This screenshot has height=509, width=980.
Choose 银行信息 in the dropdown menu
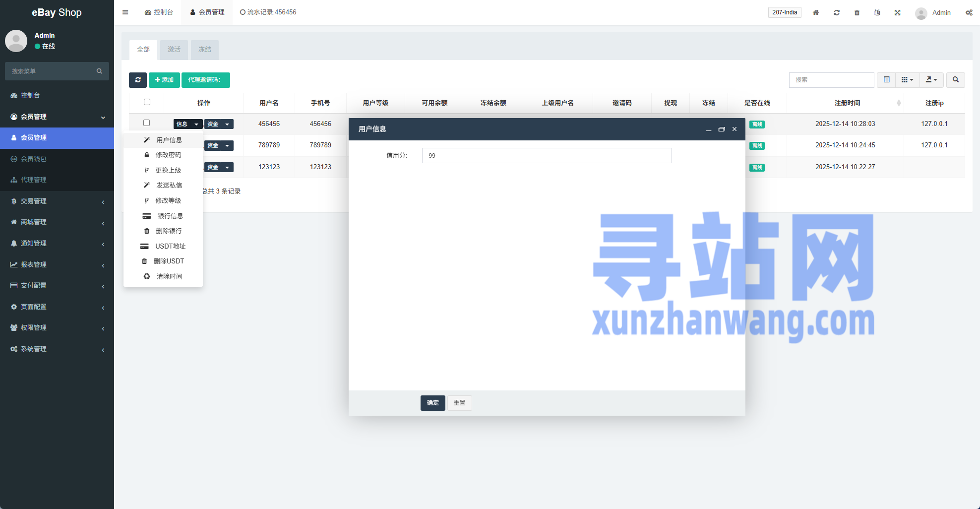click(x=170, y=216)
